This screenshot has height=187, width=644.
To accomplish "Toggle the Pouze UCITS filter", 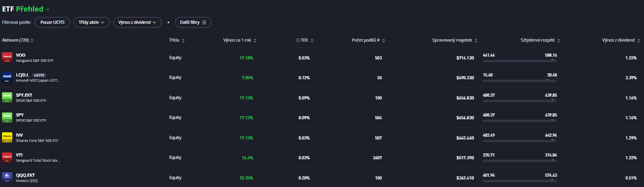I will pyautogui.click(x=52, y=23).
